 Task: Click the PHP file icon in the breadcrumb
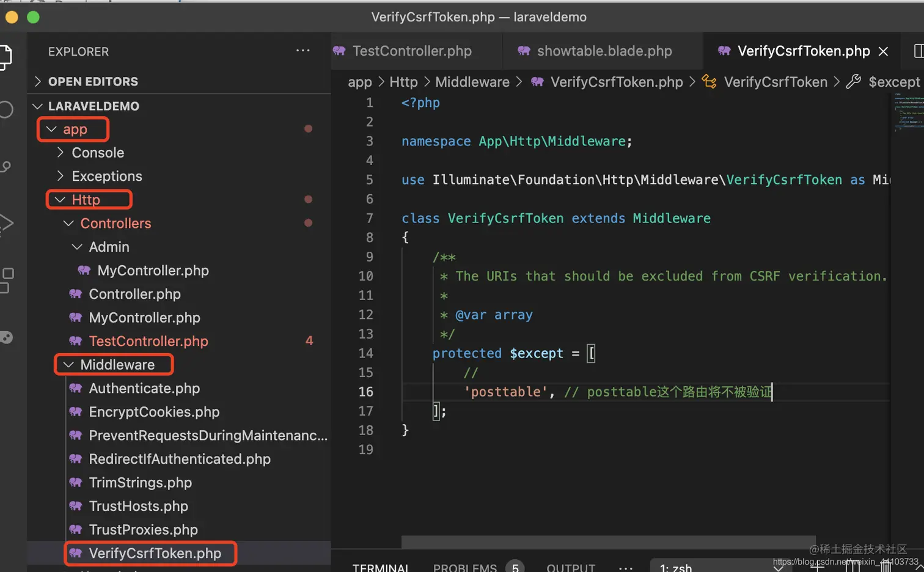537,82
